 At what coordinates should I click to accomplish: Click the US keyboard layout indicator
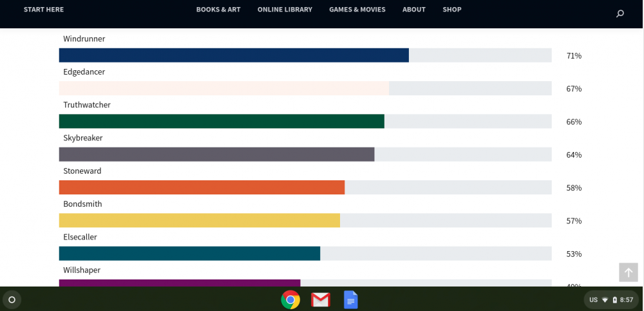pos(594,300)
